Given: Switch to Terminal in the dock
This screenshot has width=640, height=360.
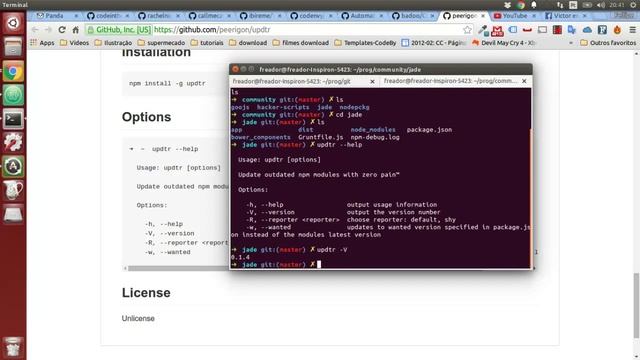Looking at the screenshot, I should [13, 119].
